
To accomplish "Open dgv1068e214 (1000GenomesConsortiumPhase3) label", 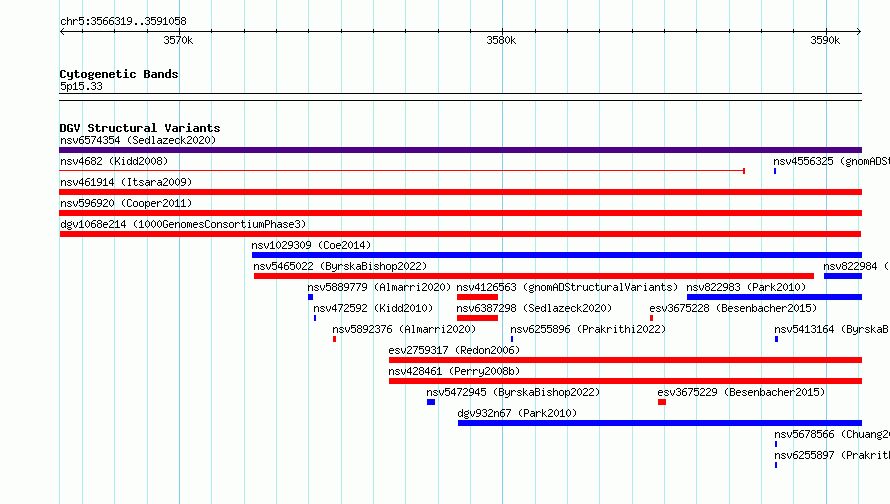I will tap(183, 224).
